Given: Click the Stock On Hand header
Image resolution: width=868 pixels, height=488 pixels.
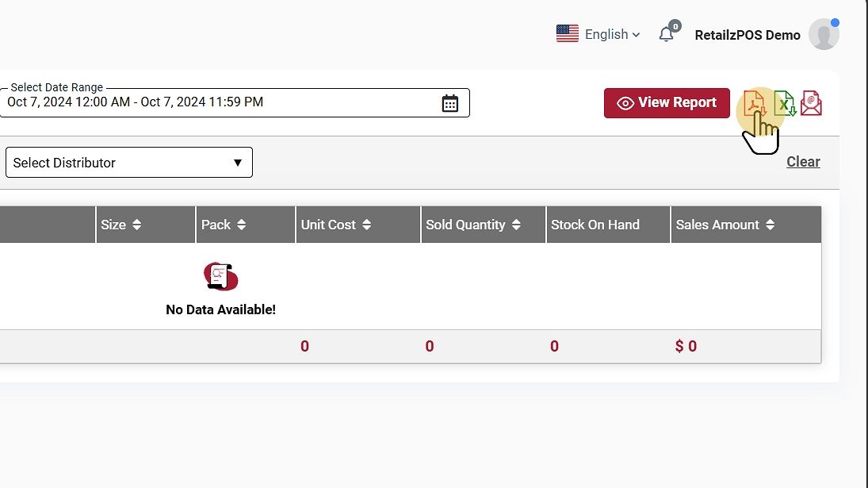Looking at the screenshot, I should [x=595, y=225].
